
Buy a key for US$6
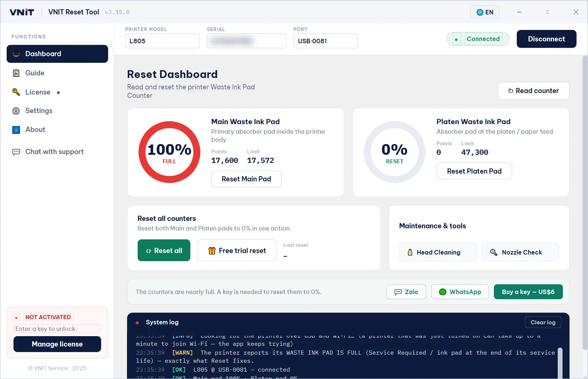point(528,292)
